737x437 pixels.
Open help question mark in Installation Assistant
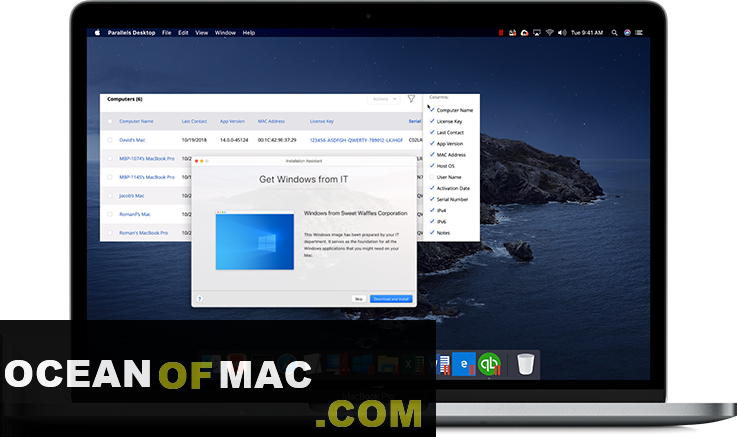[199, 299]
